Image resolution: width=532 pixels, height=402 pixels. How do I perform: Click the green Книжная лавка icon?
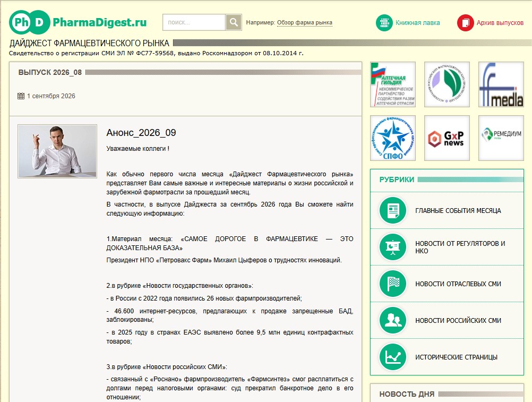click(x=384, y=23)
